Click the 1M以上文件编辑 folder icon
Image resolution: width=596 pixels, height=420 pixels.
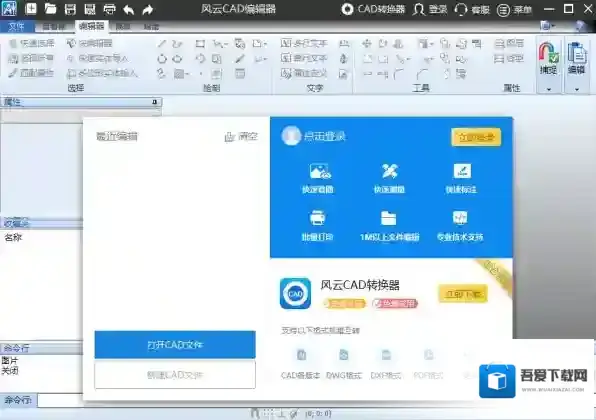[x=388, y=218]
